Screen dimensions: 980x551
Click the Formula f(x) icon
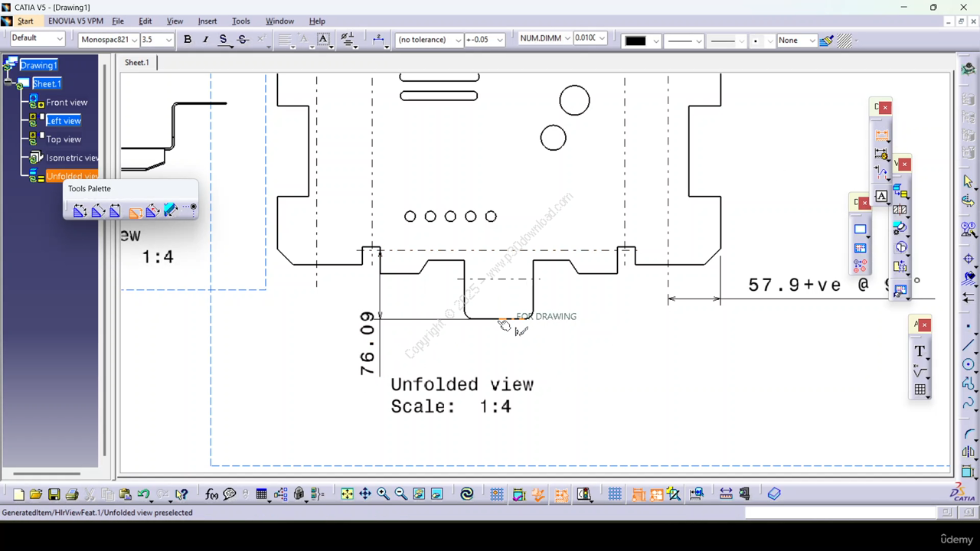click(x=212, y=494)
